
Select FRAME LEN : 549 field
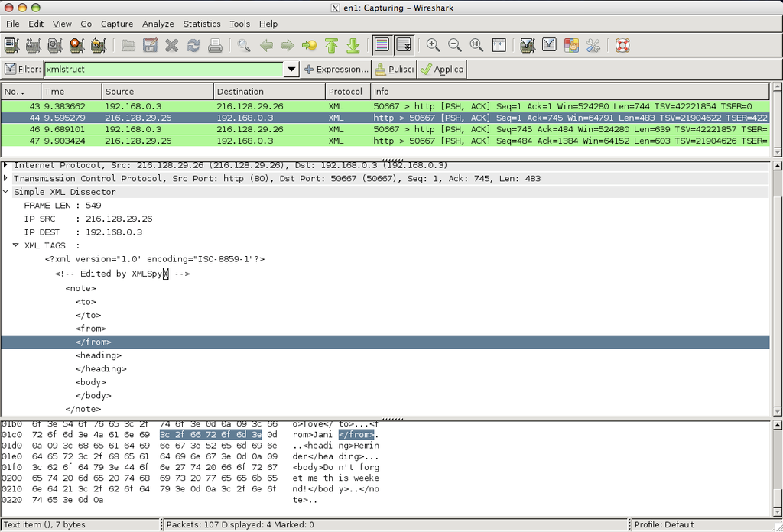pos(63,205)
